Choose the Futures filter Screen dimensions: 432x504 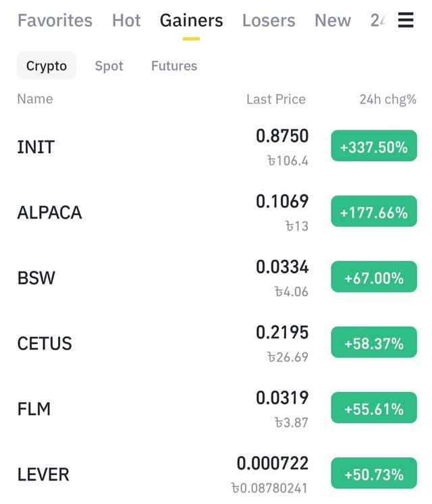click(174, 66)
